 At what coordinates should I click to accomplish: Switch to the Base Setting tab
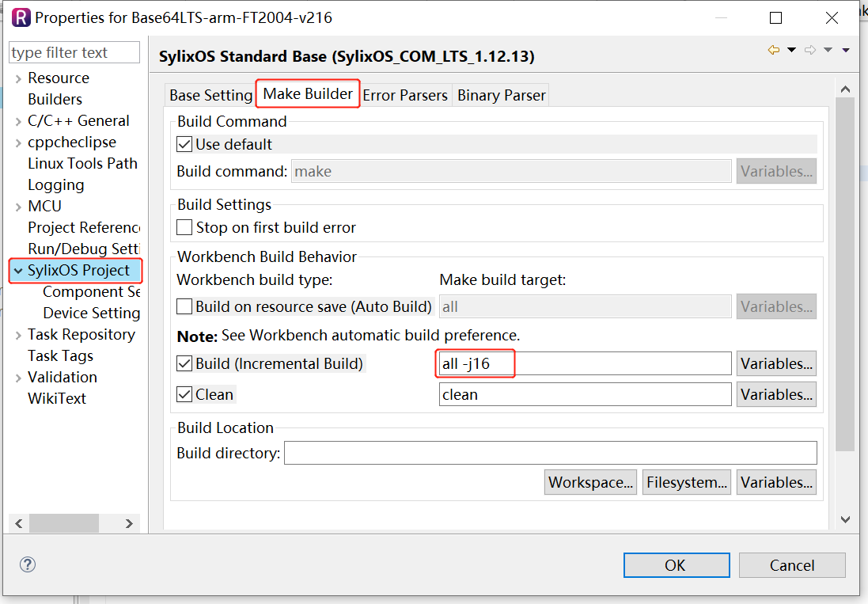[x=211, y=95]
